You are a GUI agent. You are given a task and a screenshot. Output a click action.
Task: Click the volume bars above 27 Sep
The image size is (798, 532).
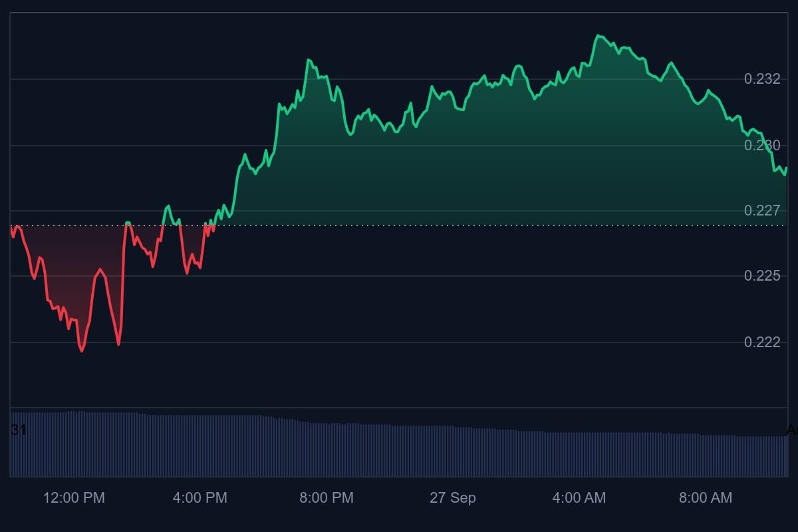pos(452,451)
